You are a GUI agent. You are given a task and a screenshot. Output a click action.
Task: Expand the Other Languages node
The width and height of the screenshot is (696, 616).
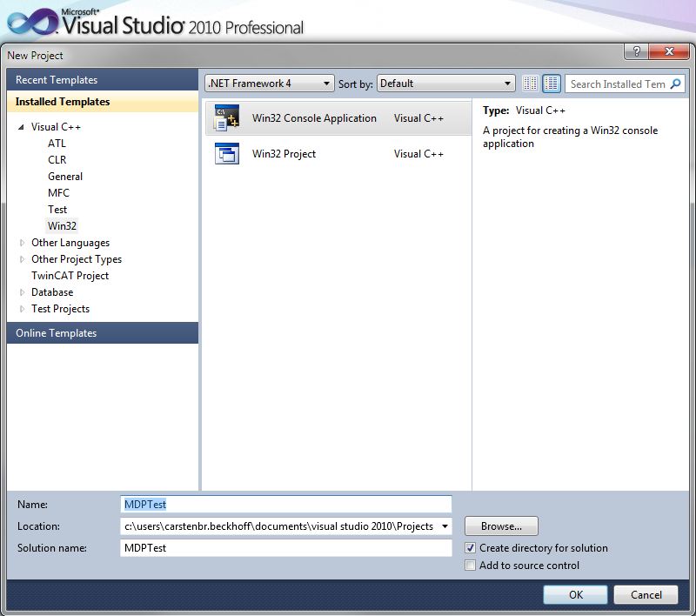pos(22,243)
